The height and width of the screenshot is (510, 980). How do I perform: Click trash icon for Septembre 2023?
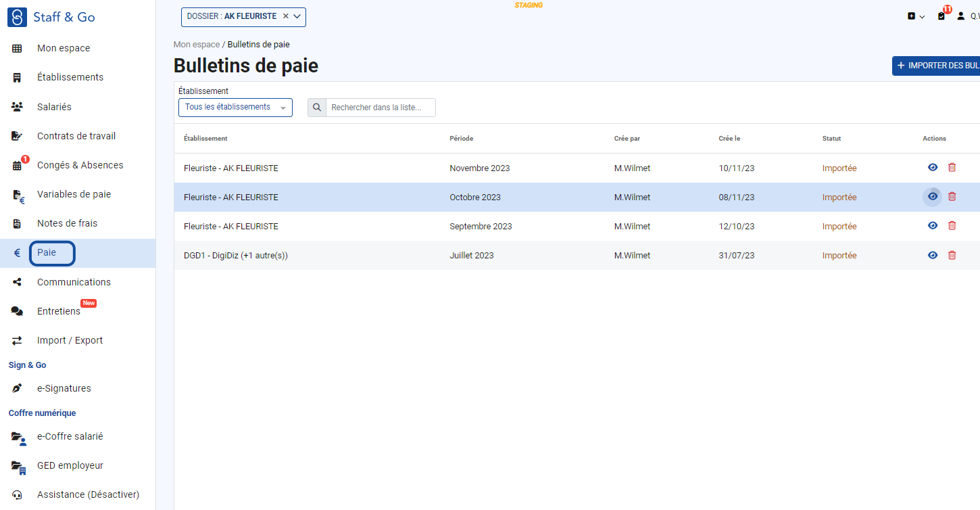(x=952, y=226)
